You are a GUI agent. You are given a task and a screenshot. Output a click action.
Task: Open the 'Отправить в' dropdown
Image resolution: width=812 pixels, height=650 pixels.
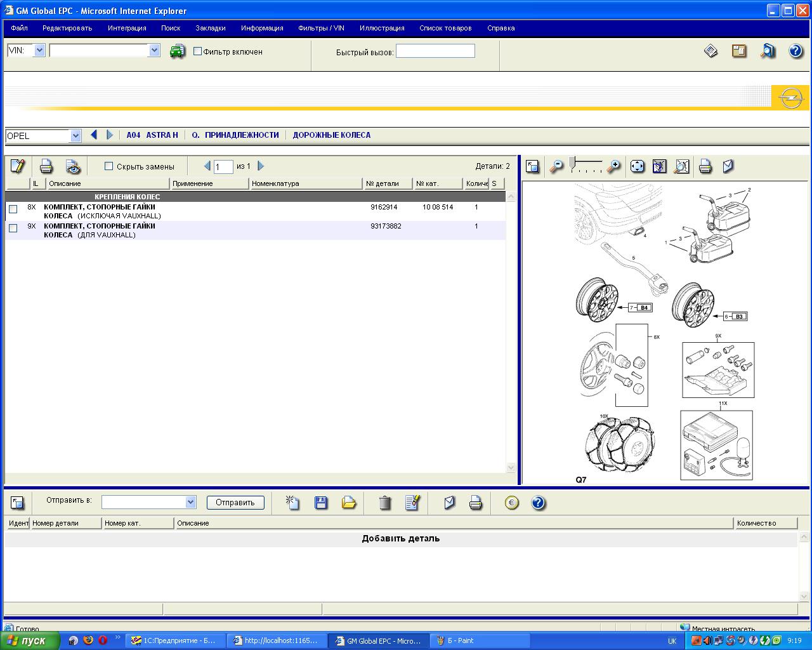point(190,502)
